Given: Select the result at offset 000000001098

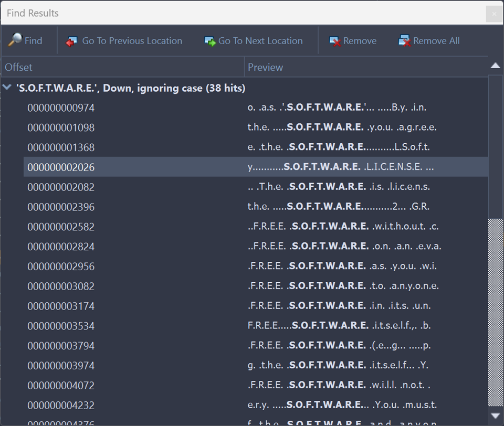Looking at the screenshot, I should coord(61,127).
